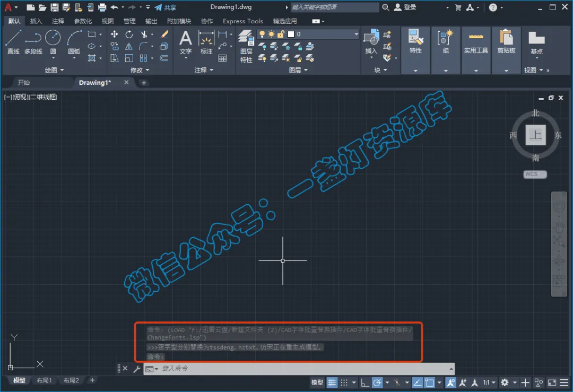Select the Move tool in 修改 panel

tap(115, 34)
